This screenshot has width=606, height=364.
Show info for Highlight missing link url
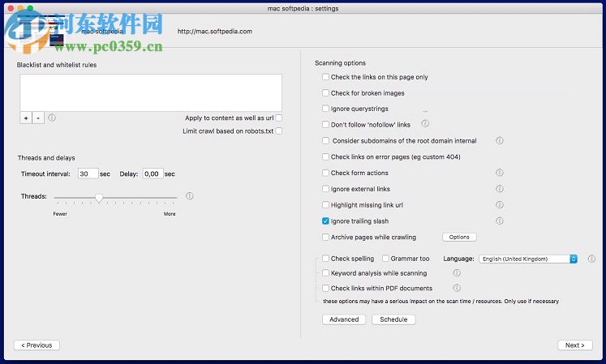point(500,205)
